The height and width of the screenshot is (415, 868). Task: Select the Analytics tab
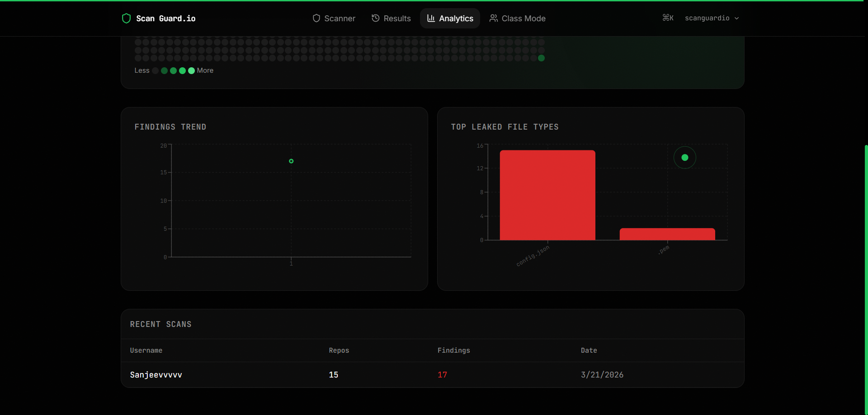point(450,19)
